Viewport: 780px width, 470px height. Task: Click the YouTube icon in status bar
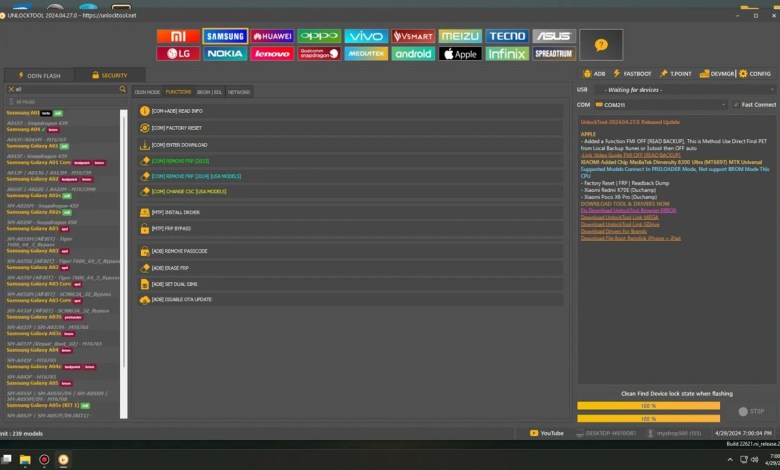[x=547, y=433]
